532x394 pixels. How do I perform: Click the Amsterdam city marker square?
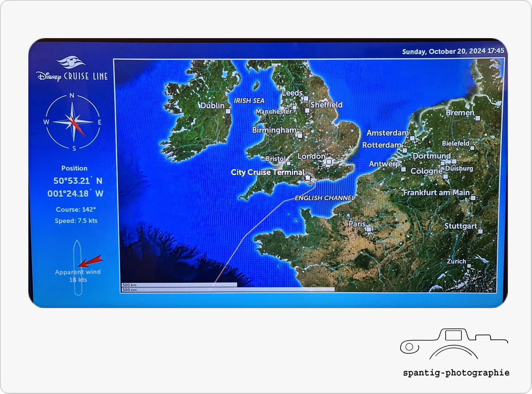click(412, 138)
